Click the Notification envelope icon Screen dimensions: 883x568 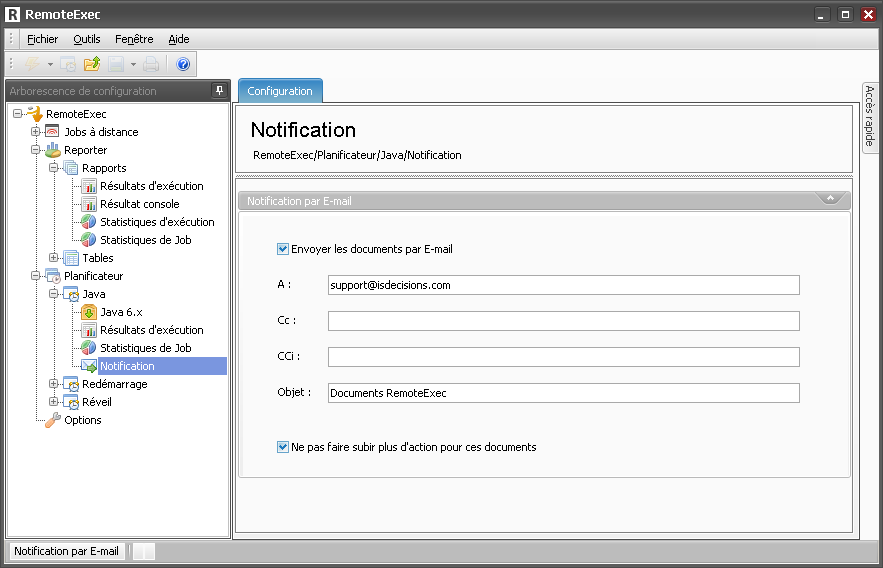click(88, 366)
